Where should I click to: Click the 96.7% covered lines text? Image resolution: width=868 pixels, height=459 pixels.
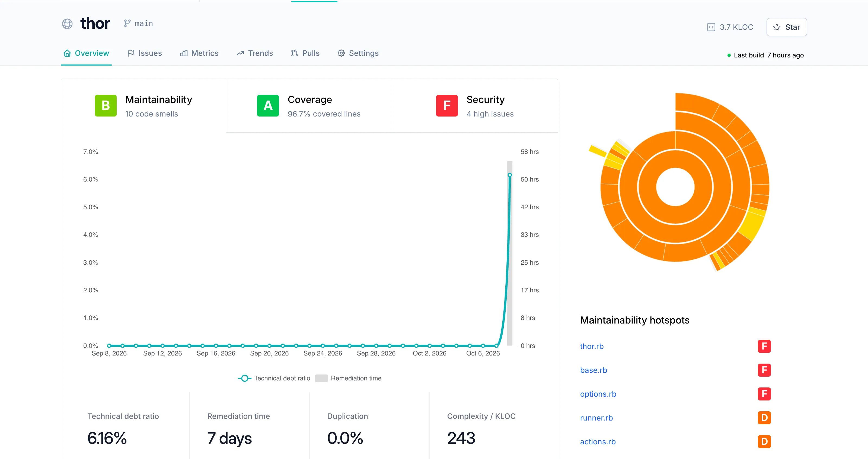[x=324, y=114]
